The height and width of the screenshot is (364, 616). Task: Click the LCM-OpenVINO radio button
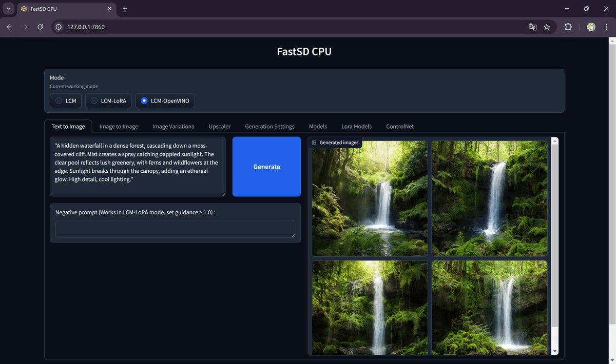tap(144, 100)
